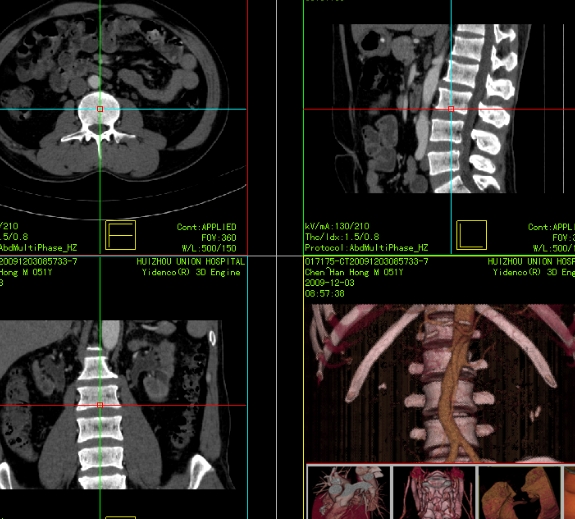The image size is (575, 519).
Task: Click 'W/L:500/150' text in axial view
Action: coord(209,248)
